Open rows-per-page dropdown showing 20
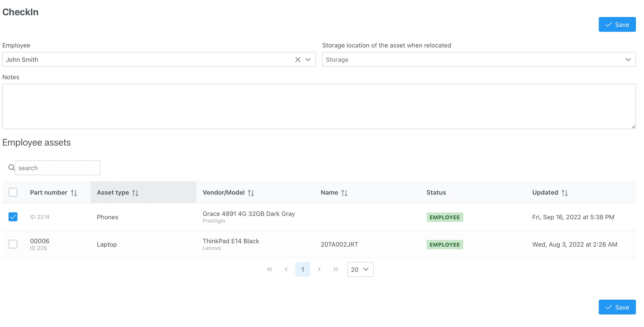The image size is (644, 327). (x=360, y=269)
